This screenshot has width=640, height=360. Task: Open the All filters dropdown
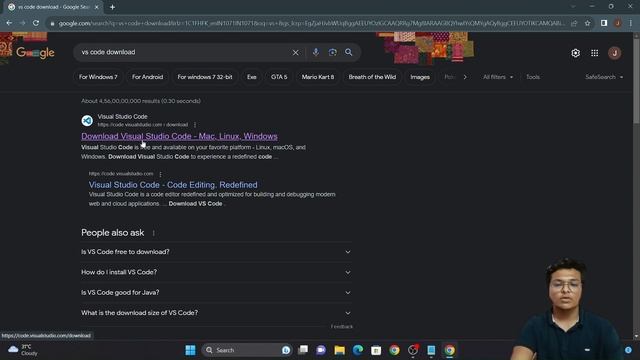click(x=498, y=77)
